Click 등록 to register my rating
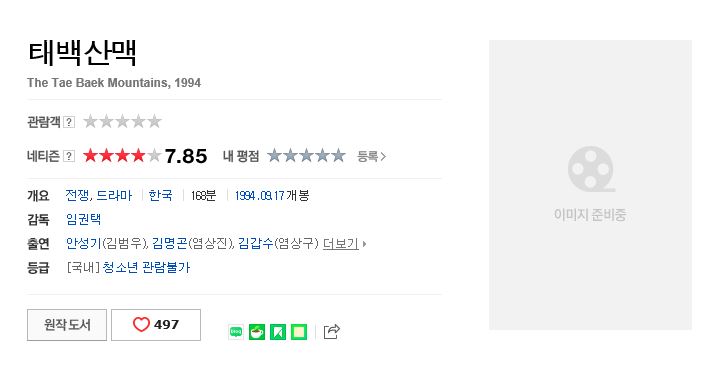725x387 pixels. click(x=371, y=156)
